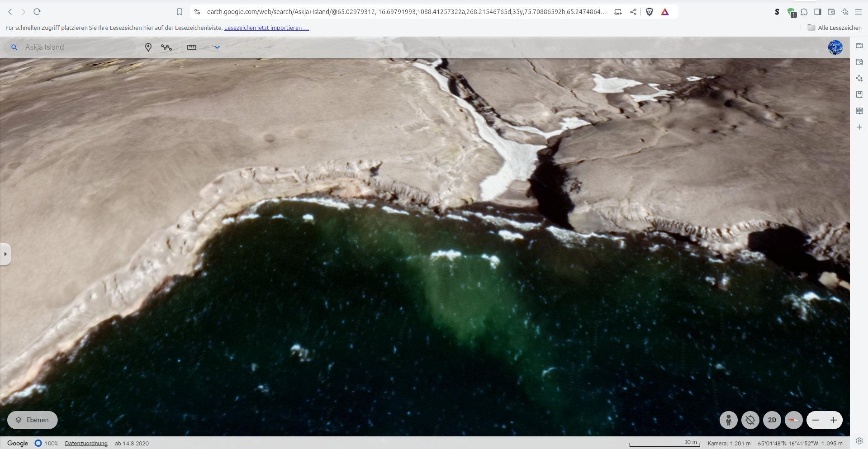Open the green shield extension with badge

coord(791,12)
